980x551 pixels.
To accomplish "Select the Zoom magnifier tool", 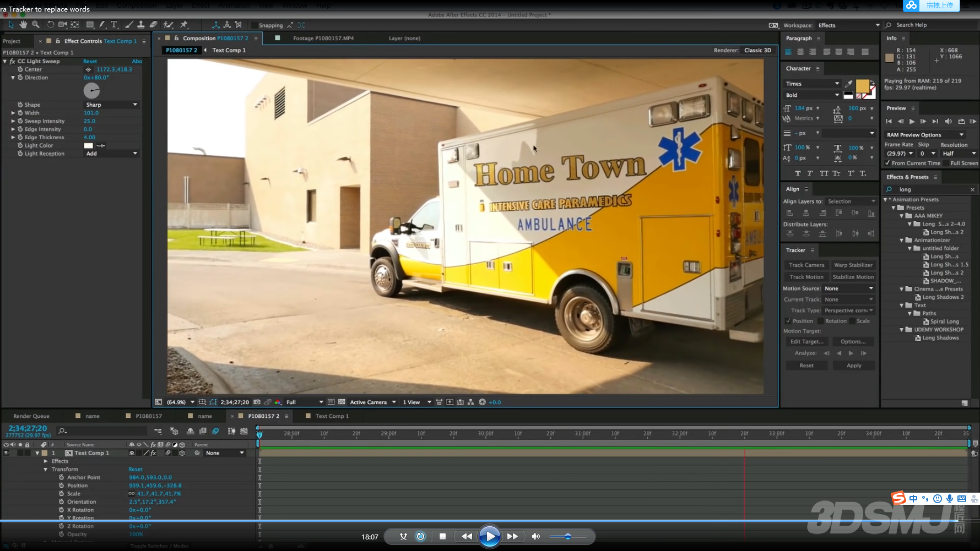I will click(36, 25).
